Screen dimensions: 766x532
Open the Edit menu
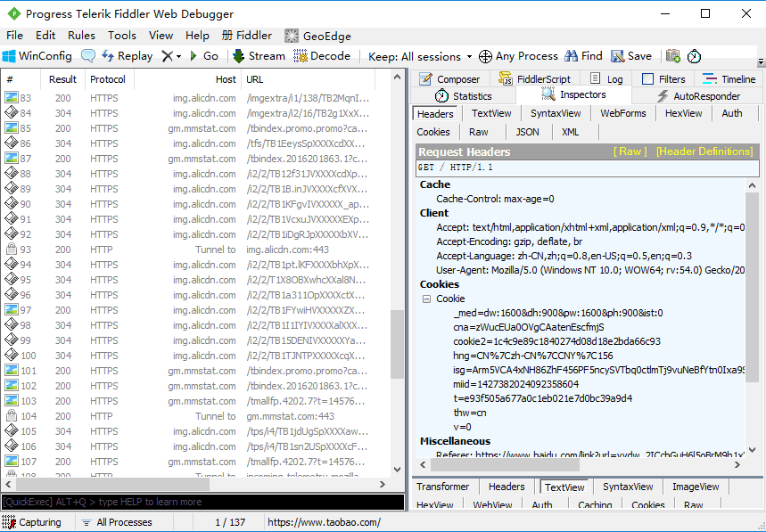[x=45, y=35]
